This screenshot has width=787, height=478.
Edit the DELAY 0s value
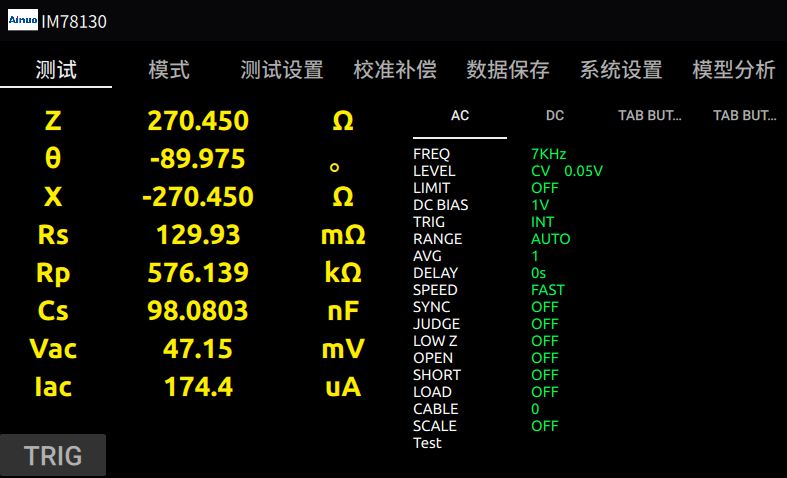(x=538, y=273)
